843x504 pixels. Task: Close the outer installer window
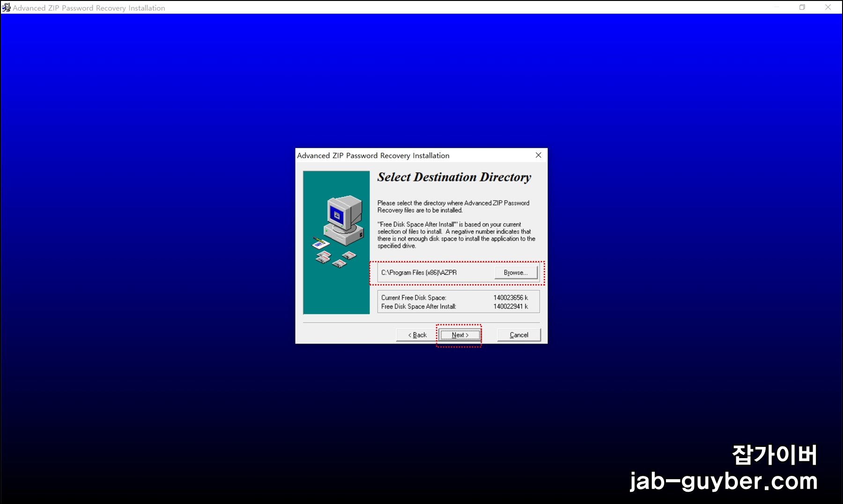(x=828, y=7)
